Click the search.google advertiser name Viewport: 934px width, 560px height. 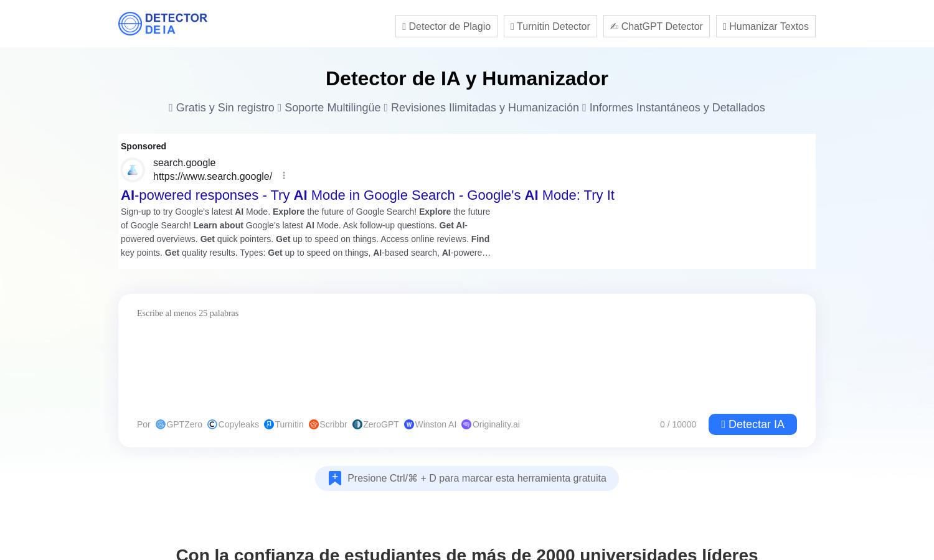click(184, 163)
